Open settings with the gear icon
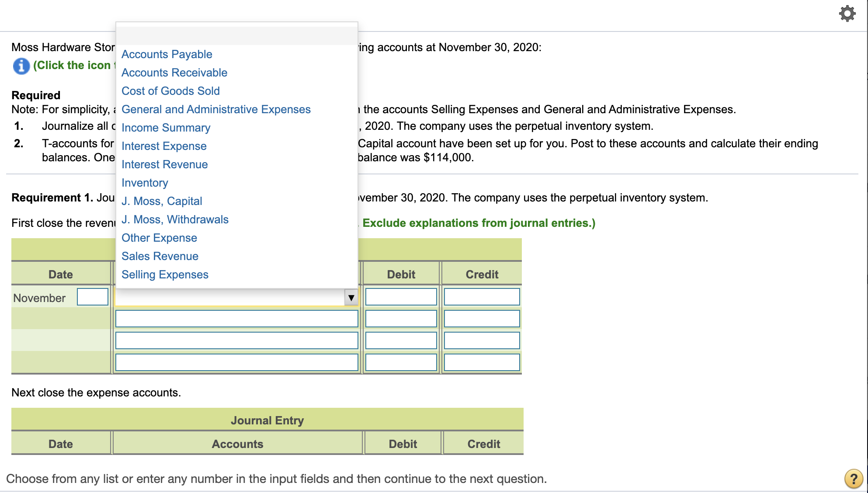Screen dimensions: 868x493 [x=847, y=13]
